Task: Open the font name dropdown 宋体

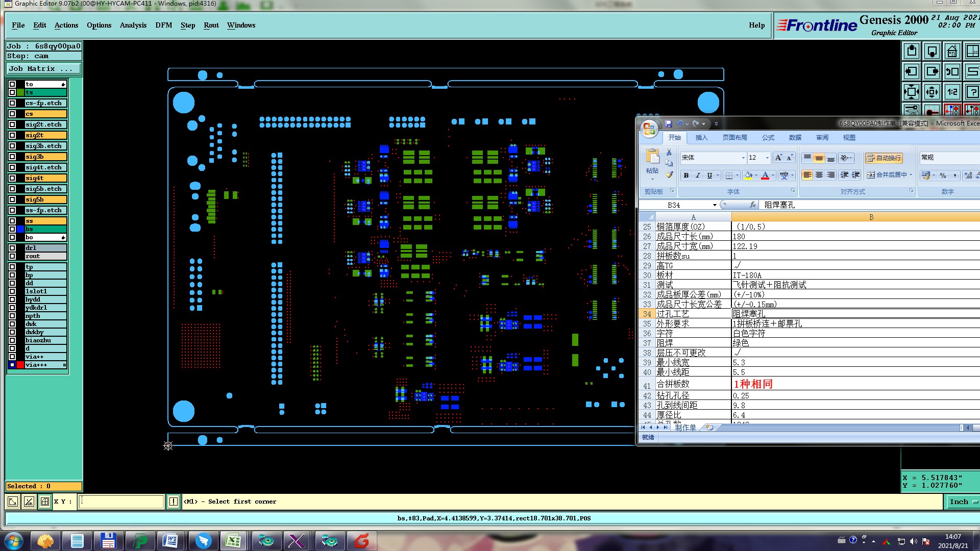Action: point(743,158)
